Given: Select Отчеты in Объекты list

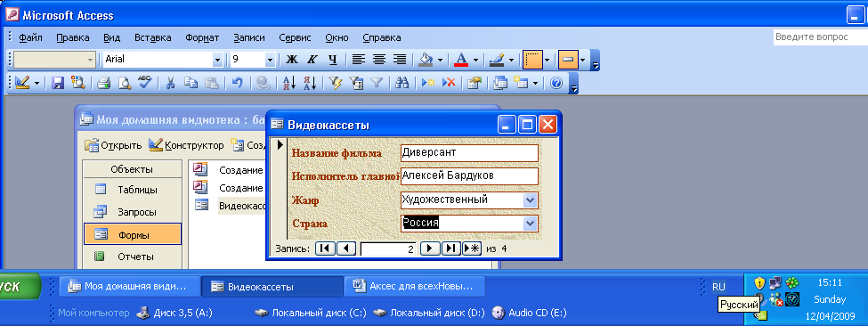Looking at the screenshot, I should (x=133, y=257).
